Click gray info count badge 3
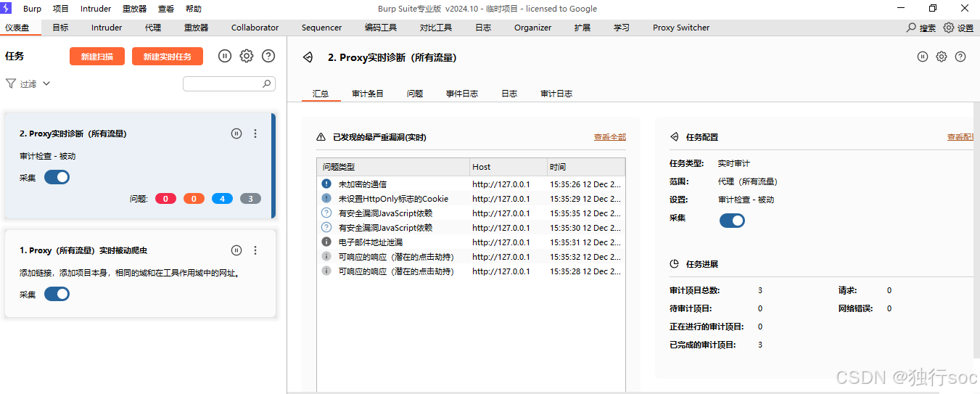The width and height of the screenshot is (980, 394). (x=250, y=199)
